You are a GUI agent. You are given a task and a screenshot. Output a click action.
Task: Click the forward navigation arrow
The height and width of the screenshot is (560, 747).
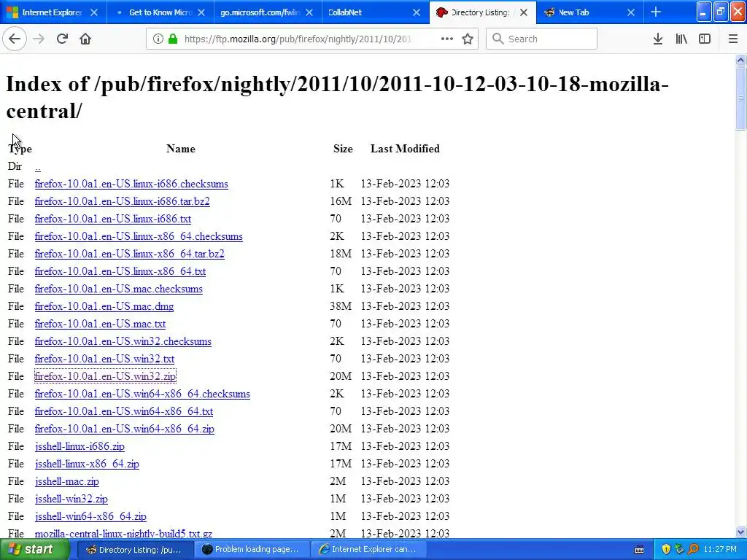(x=39, y=39)
